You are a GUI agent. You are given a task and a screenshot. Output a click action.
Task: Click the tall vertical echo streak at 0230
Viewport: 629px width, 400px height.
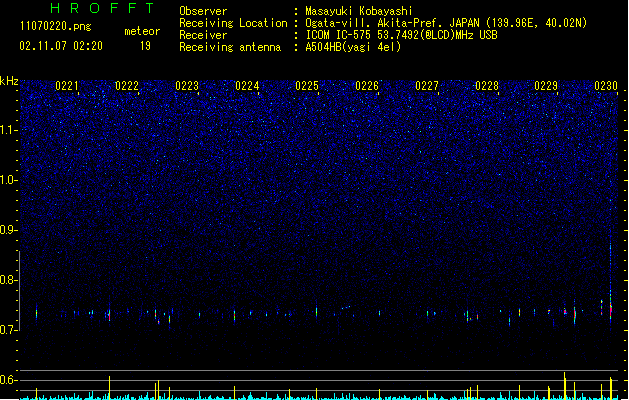pos(611,281)
